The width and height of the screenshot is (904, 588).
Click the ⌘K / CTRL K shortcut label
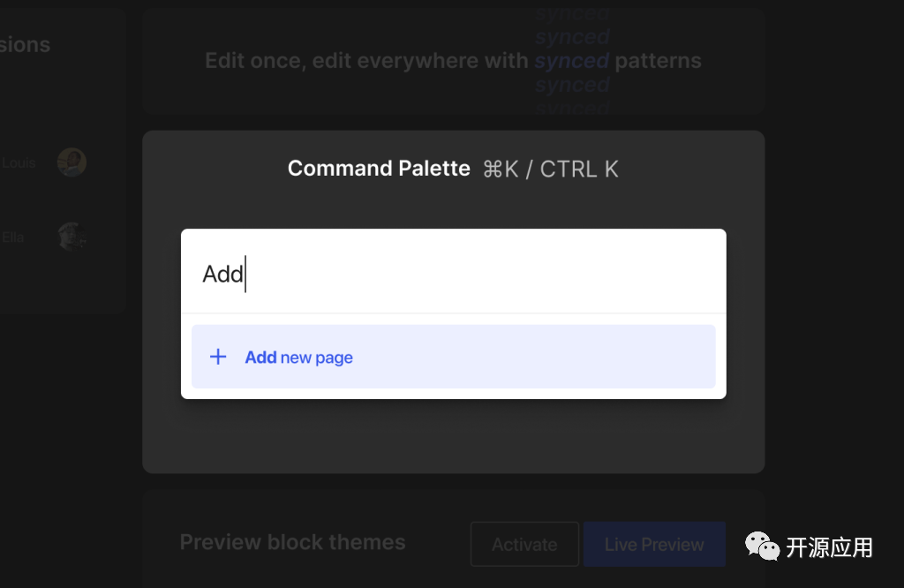[x=551, y=170]
